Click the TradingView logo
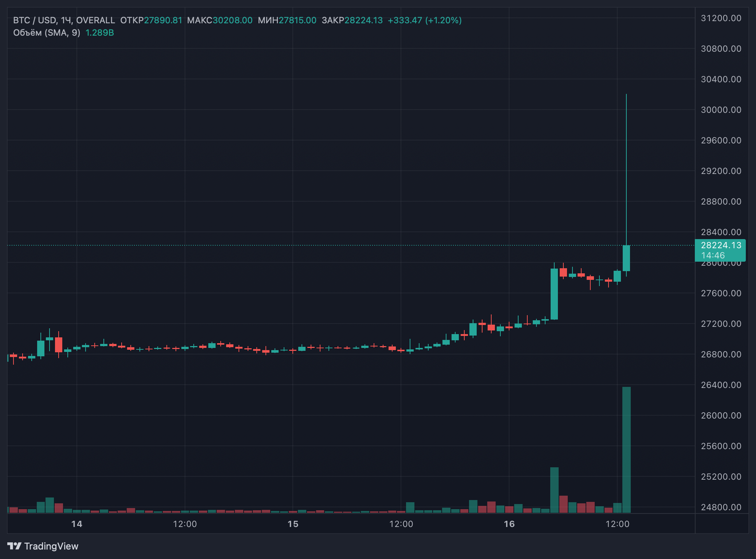The image size is (756, 559). 43,546
